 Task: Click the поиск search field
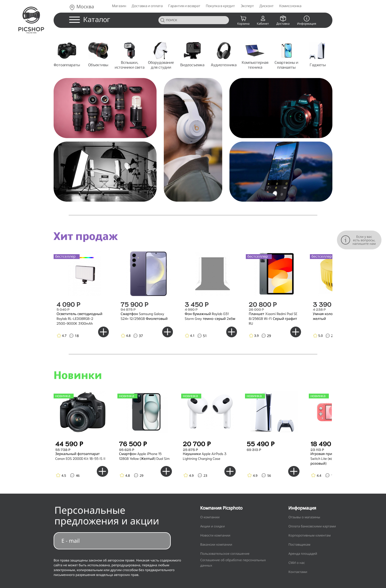tap(194, 20)
